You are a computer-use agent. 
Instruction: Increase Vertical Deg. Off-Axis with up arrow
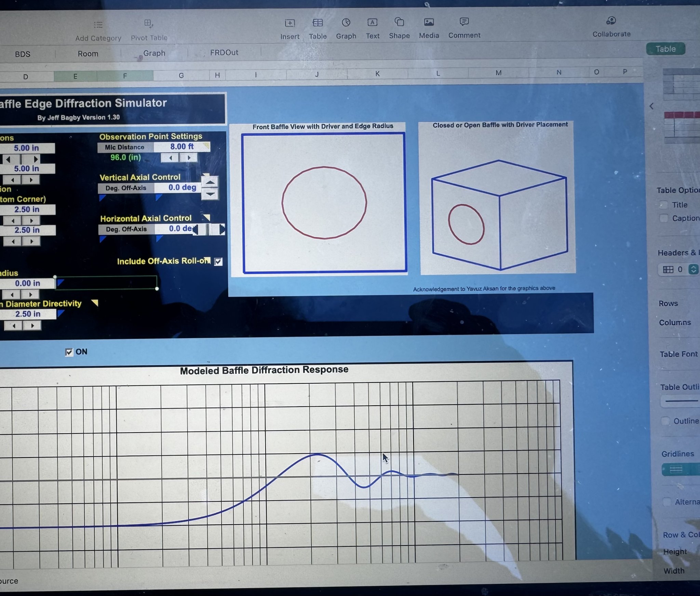point(210,182)
